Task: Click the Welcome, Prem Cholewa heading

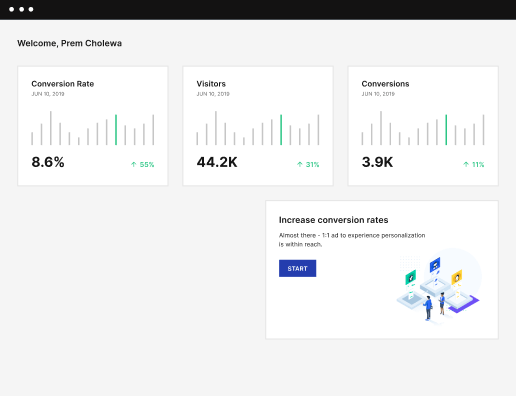Action: tap(69, 43)
